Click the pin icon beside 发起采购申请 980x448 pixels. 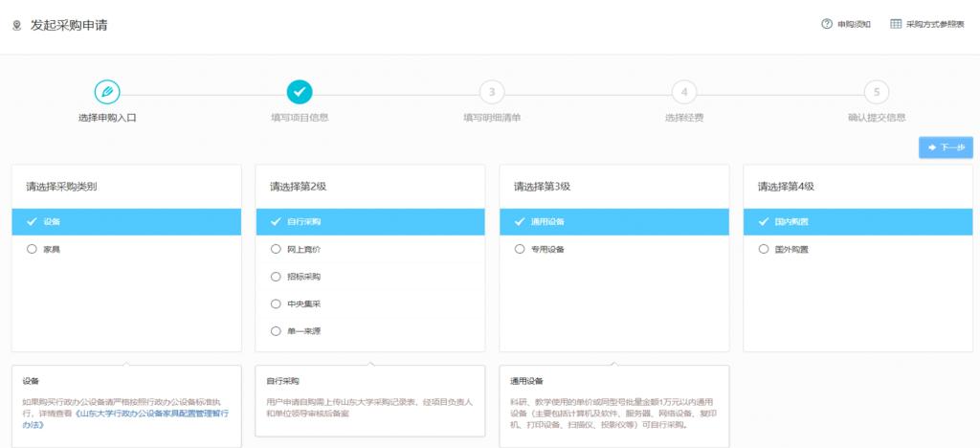17,26
